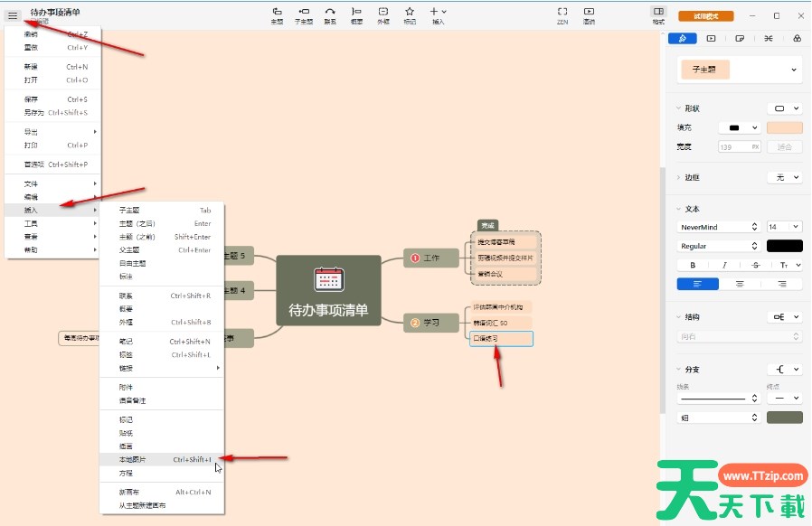The height and width of the screenshot is (526, 812).
Task: Click the black text color swatch
Action: point(783,246)
